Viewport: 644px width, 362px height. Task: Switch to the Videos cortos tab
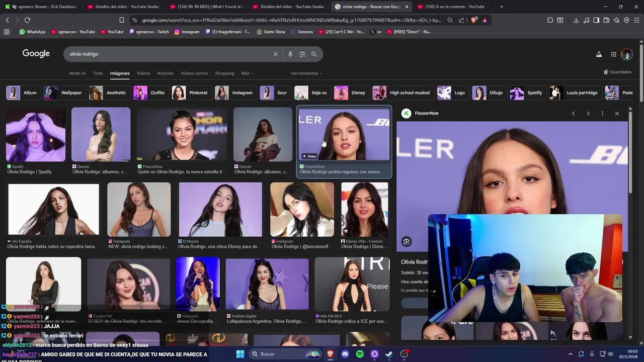click(194, 73)
